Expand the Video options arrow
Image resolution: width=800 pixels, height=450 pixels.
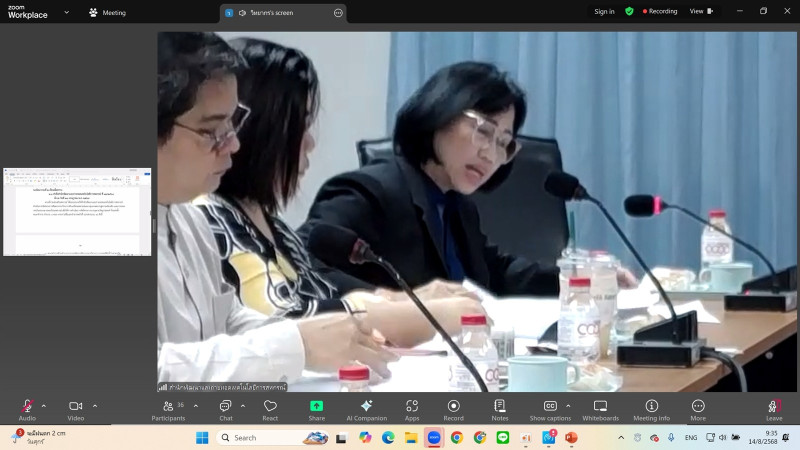pyautogui.click(x=95, y=406)
